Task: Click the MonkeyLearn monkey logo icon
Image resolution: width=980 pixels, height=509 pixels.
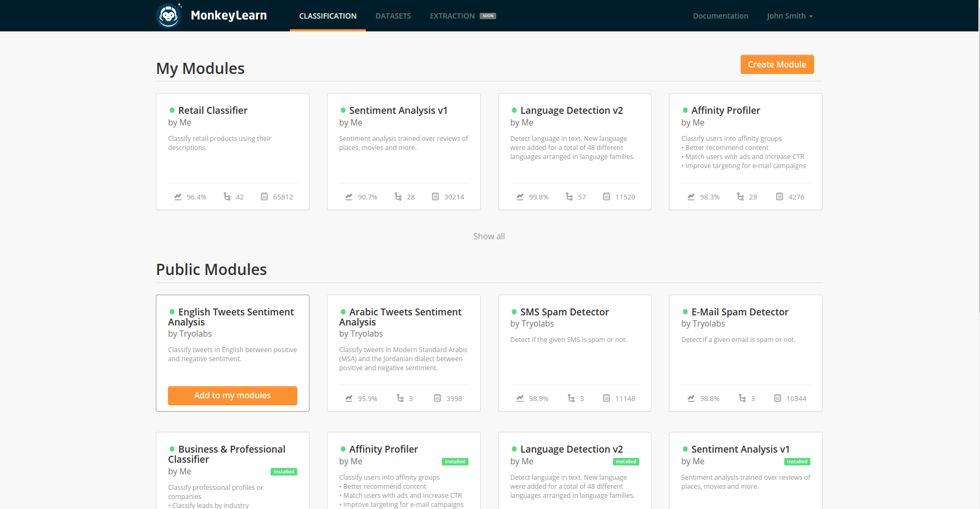Action: click(x=169, y=15)
